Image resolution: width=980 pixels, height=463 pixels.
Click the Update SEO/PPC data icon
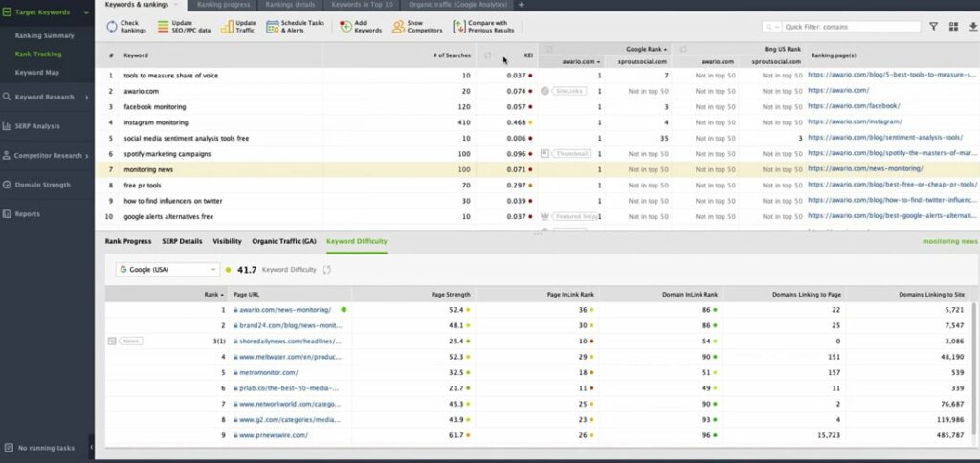(163, 26)
